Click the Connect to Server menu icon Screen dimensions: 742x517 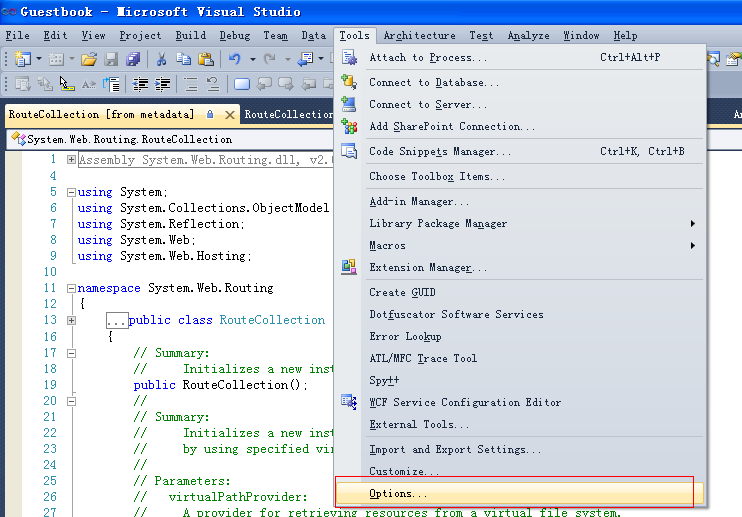click(x=349, y=104)
